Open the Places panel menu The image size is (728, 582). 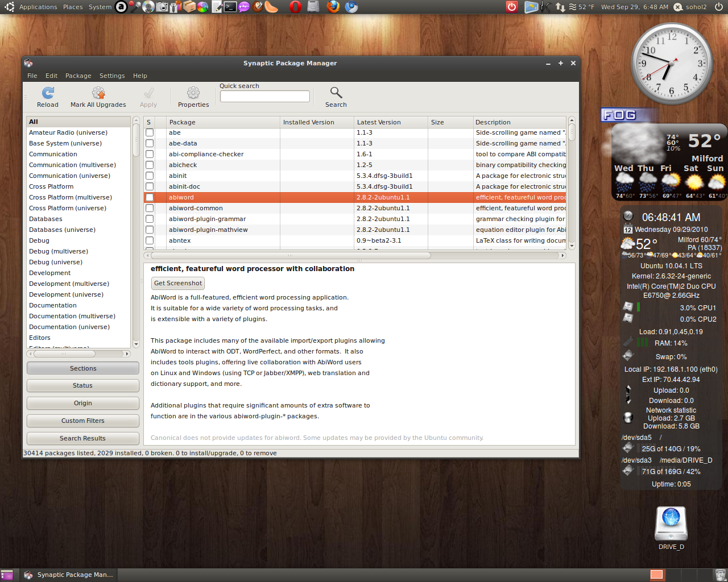click(73, 7)
